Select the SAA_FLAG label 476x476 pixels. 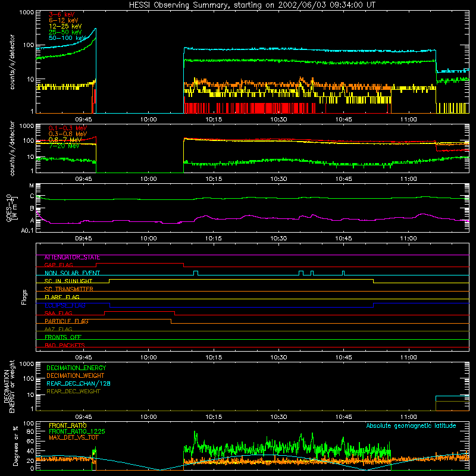pos(58,314)
